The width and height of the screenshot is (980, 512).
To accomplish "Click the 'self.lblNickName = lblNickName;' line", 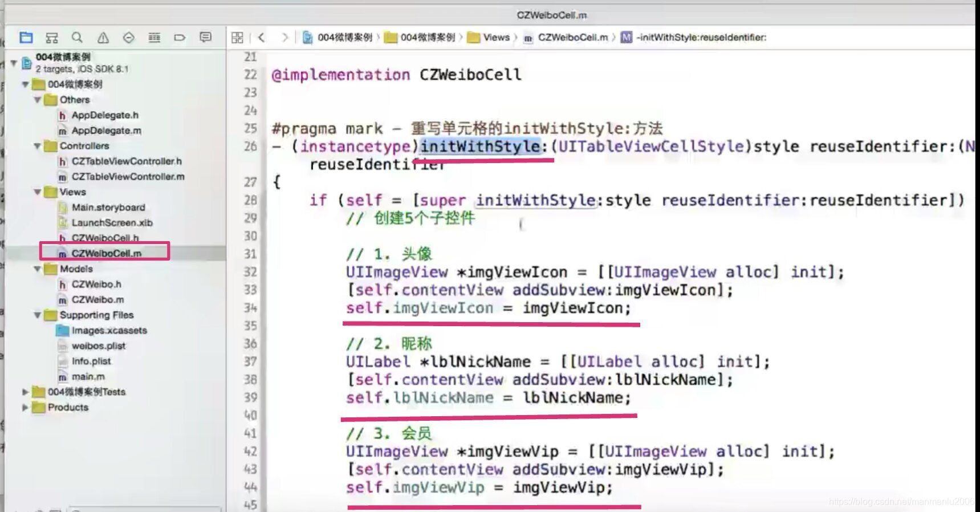I will click(x=489, y=398).
